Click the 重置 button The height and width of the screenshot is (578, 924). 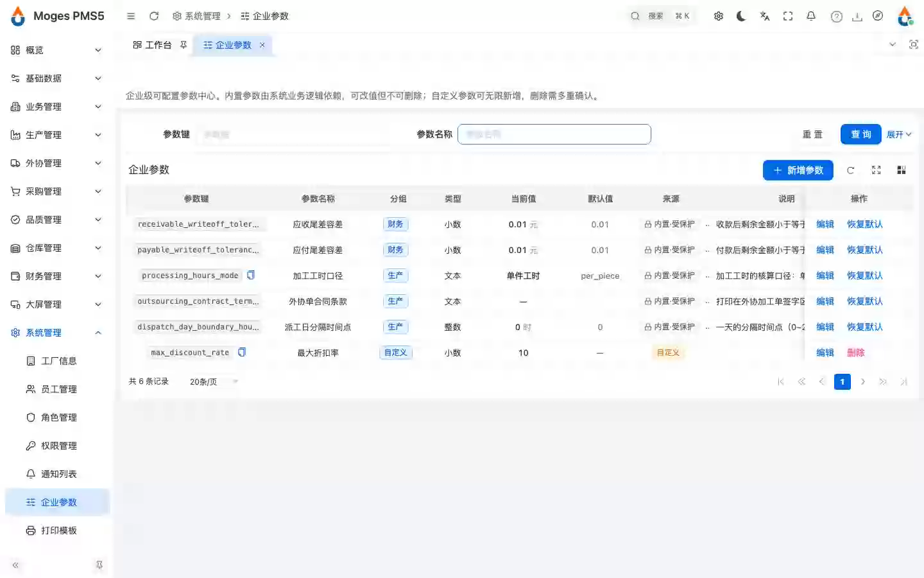click(x=812, y=134)
